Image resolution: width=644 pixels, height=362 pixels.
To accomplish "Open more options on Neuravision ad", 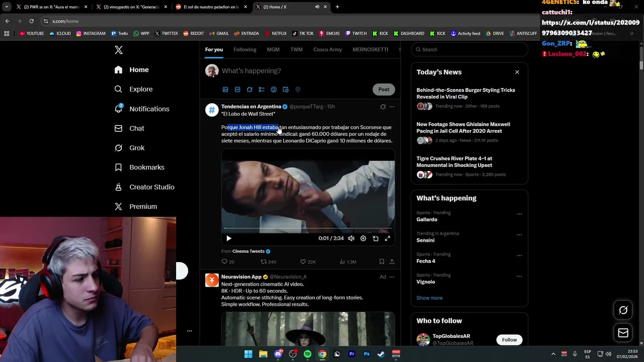I will pyautogui.click(x=392, y=277).
